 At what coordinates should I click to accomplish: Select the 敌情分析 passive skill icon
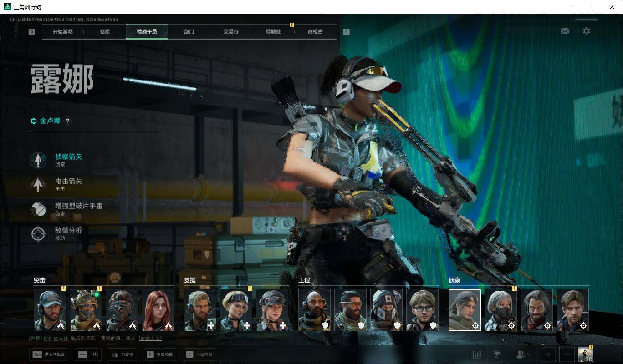tap(38, 233)
